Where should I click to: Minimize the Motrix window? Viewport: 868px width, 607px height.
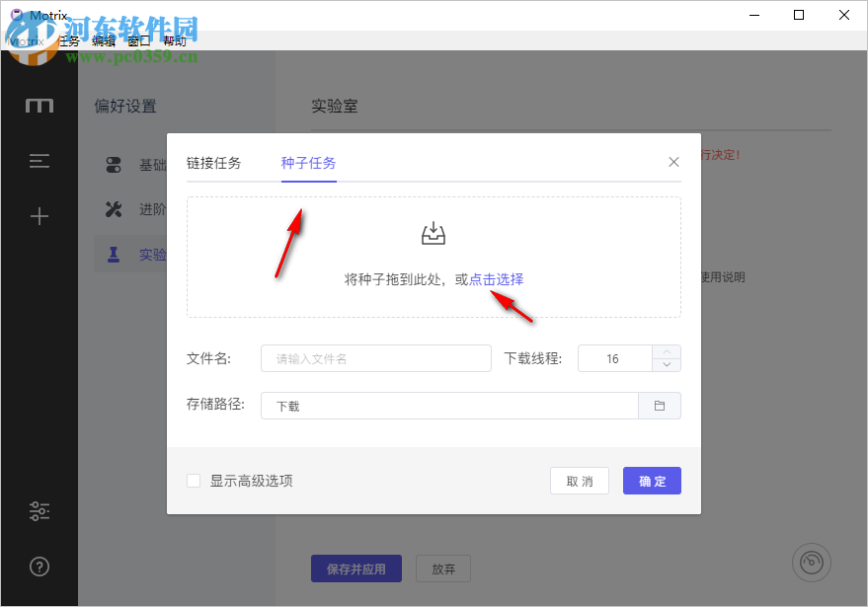click(x=754, y=15)
